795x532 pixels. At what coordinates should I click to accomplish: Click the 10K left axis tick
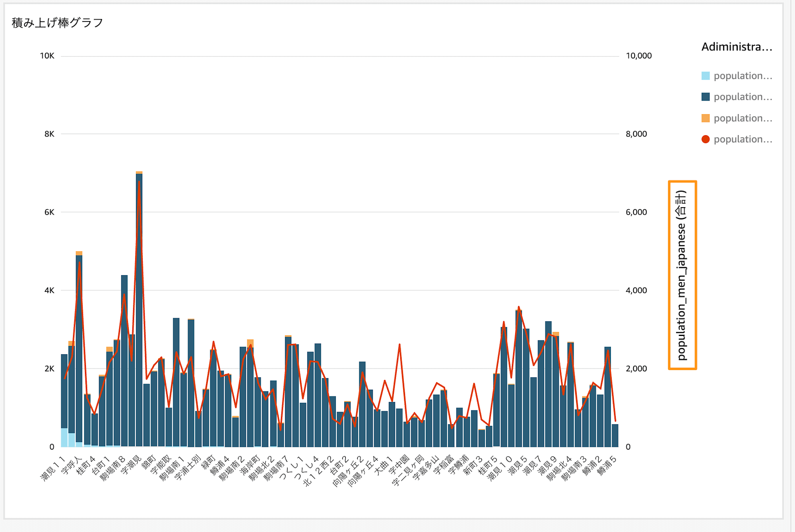point(47,56)
